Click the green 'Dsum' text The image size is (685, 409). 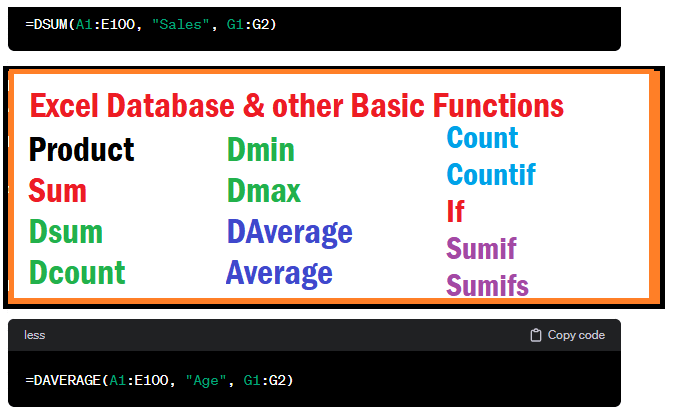click(66, 232)
